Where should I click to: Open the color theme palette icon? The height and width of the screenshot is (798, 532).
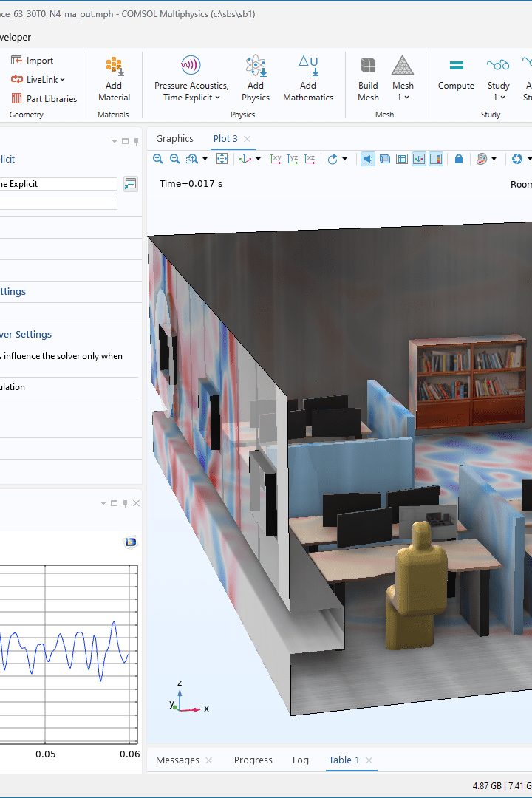pos(482,159)
